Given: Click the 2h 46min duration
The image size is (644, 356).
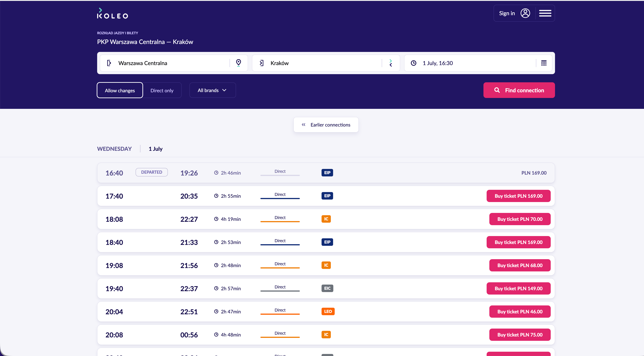Looking at the screenshot, I should [x=231, y=173].
